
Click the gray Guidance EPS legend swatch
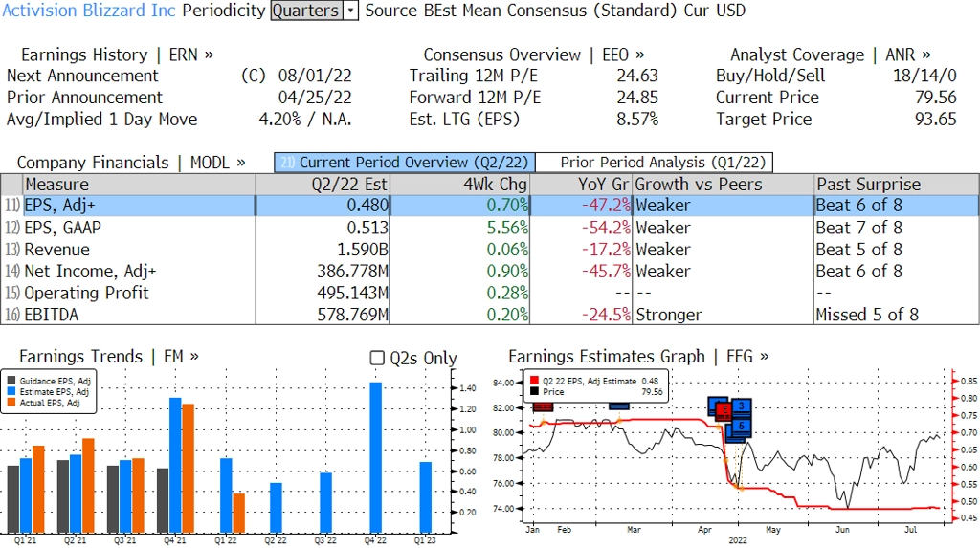[x=11, y=381]
